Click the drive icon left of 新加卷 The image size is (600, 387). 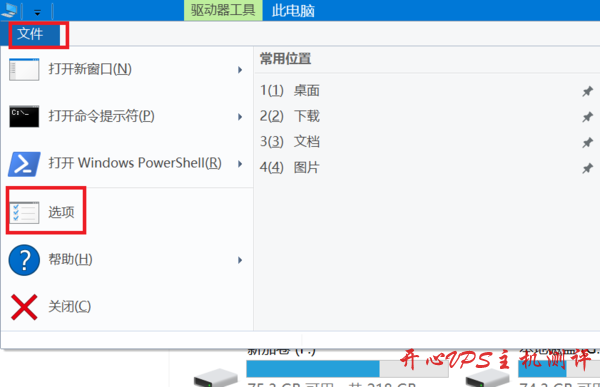click(x=215, y=377)
